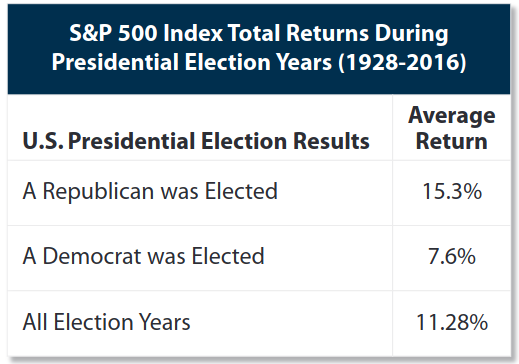
Task: Click the word Average in column header
Action: [x=452, y=116]
